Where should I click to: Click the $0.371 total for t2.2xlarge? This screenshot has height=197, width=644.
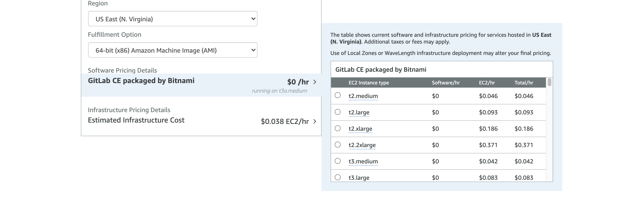click(524, 145)
